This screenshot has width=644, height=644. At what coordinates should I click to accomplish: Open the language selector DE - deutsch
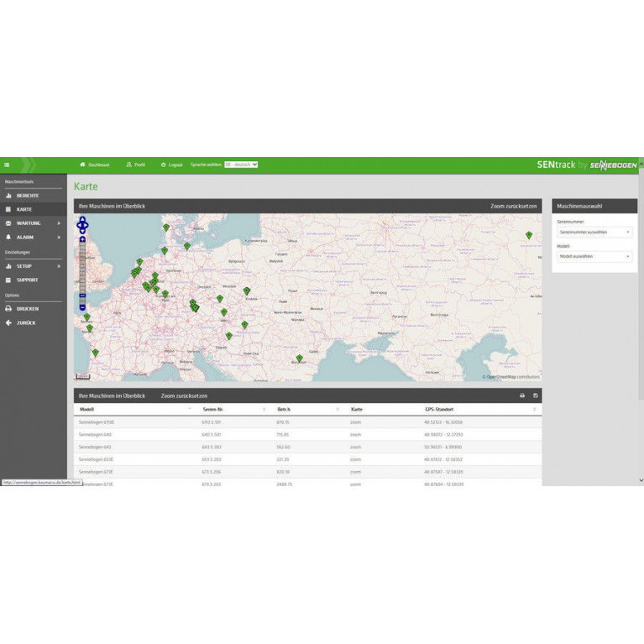(x=241, y=165)
